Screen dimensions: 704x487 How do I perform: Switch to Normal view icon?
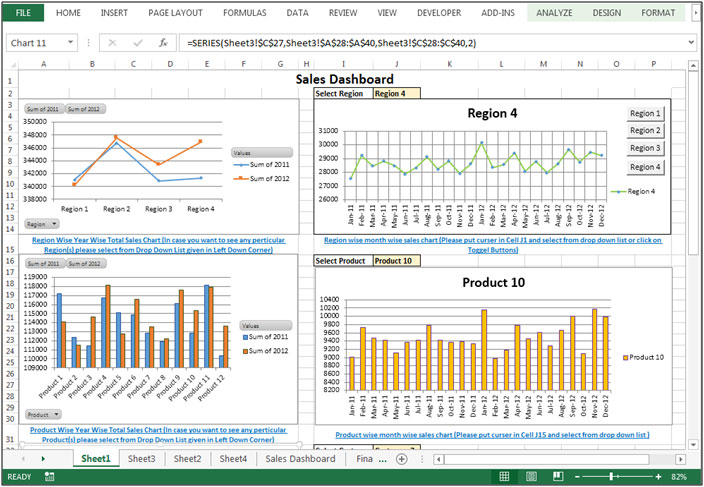[x=504, y=476]
